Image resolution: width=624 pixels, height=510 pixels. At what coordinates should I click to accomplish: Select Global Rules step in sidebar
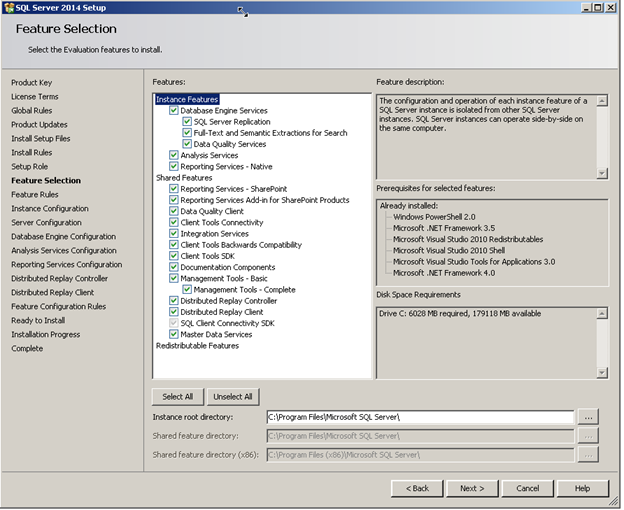[31, 110]
